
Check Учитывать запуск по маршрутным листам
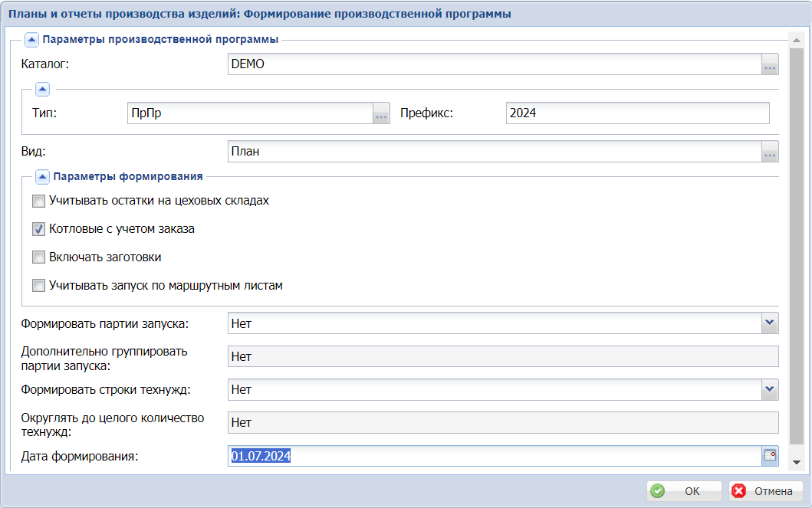coord(38,286)
